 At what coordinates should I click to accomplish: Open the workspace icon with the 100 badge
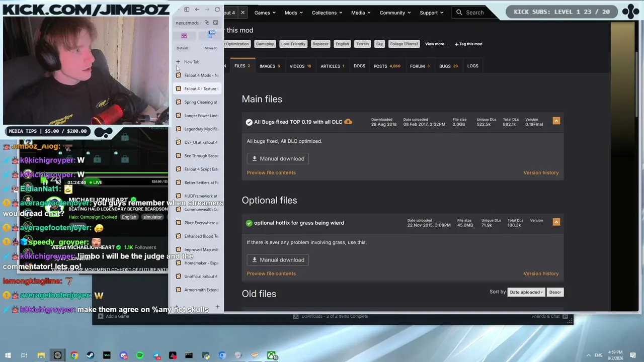211,35
